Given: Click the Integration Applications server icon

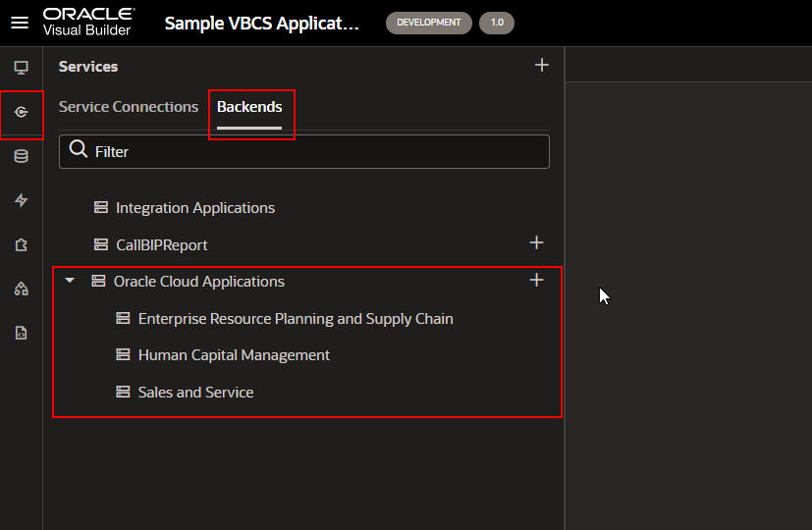Looking at the screenshot, I should [101, 207].
